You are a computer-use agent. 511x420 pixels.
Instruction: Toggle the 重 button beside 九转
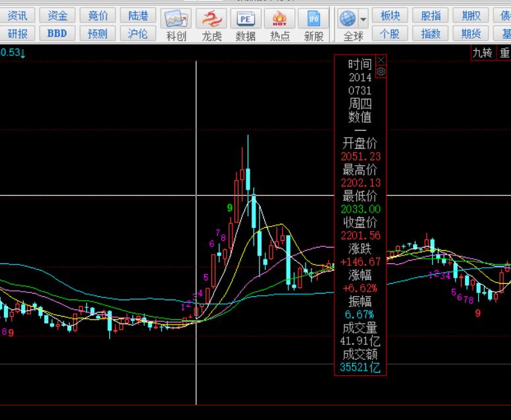coord(504,53)
